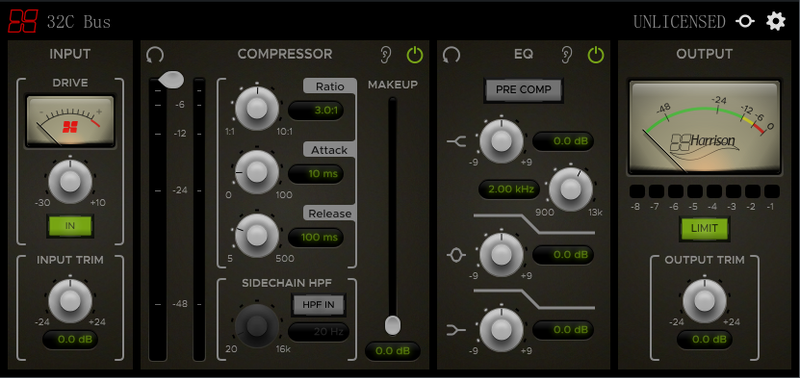The width and height of the screenshot is (800, 378).
Task: Click the Attack value field 10 ms
Action: tap(316, 174)
